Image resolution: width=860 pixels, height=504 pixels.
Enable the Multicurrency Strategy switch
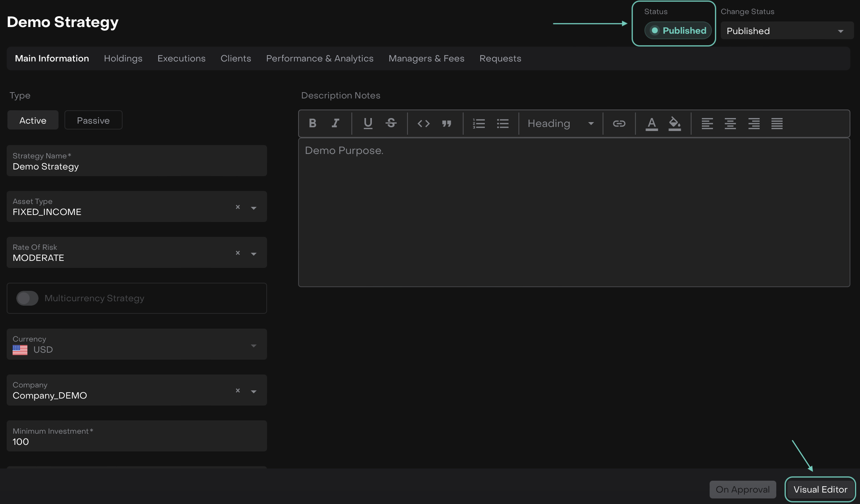(x=27, y=298)
